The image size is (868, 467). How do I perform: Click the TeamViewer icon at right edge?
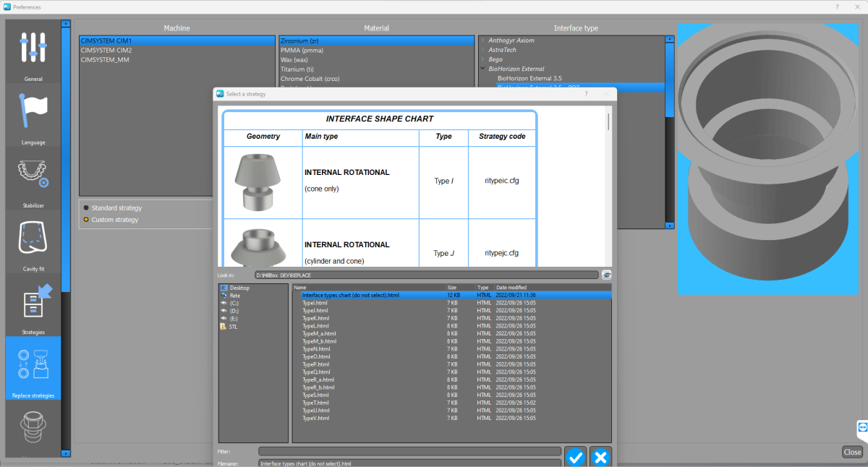(x=861, y=428)
